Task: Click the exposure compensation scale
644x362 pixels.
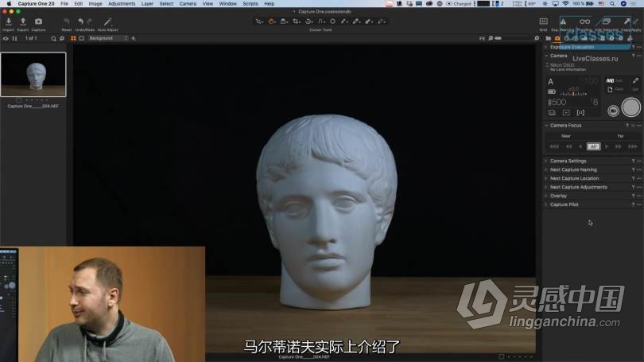Action: click(x=574, y=94)
